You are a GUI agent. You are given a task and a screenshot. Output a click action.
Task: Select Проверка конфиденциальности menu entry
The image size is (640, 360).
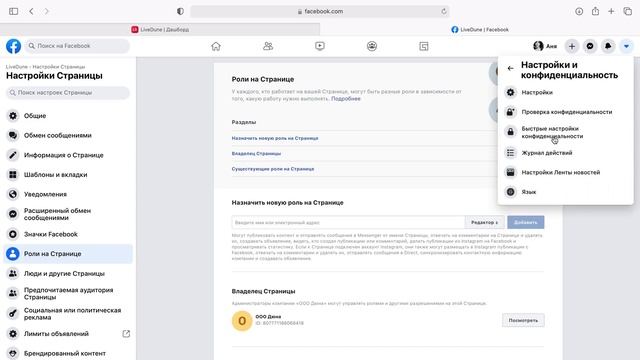coord(565,112)
